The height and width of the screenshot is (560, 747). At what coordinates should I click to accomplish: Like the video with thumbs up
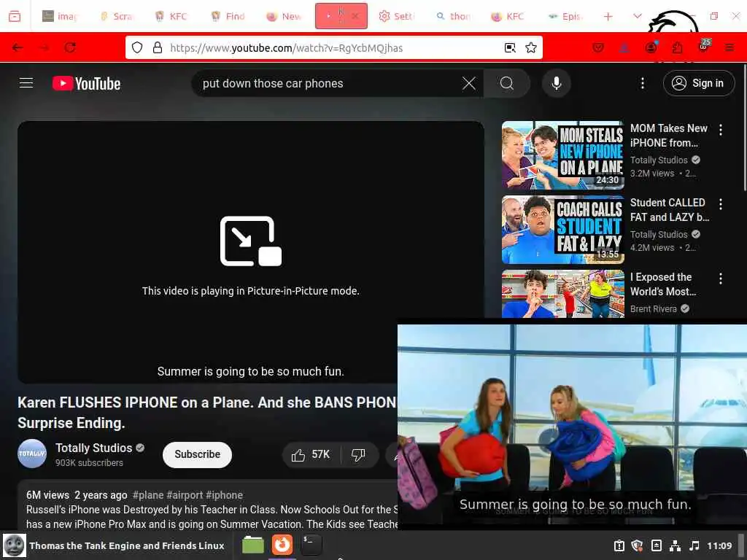311,455
